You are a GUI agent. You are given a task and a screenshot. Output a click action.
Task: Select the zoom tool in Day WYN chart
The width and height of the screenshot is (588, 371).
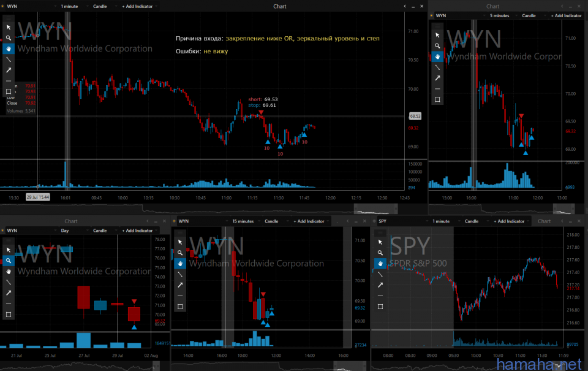point(8,261)
